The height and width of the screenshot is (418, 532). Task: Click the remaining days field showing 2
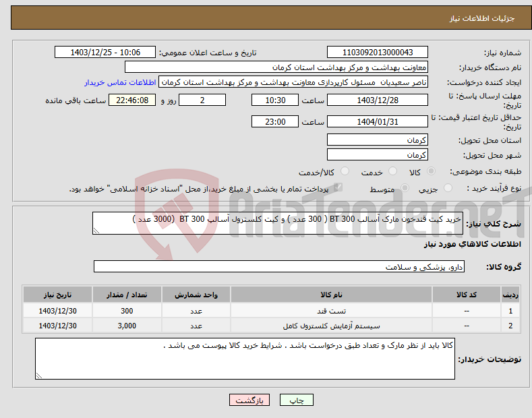pyautogui.click(x=202, y=100)
